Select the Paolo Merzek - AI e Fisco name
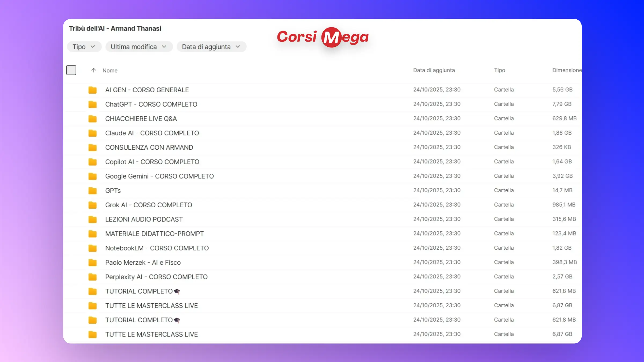This screenshot has width=644, height=362. (x=143, y=263)
